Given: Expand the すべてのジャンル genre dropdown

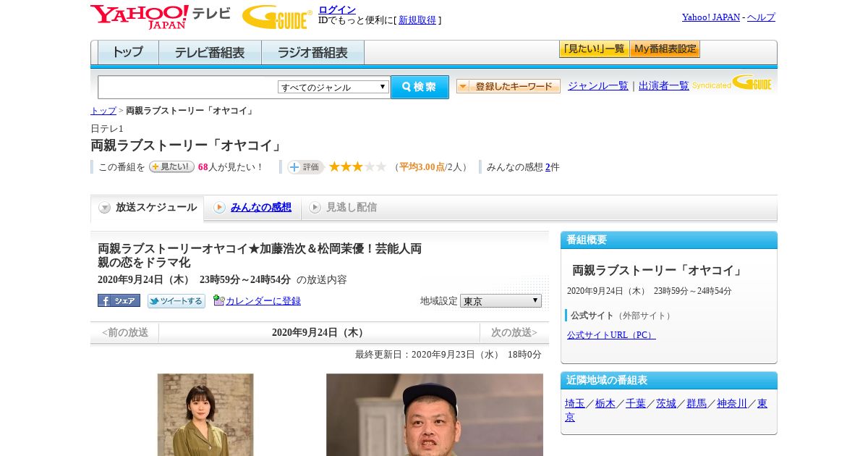Looking at the screenshot, I should pos(333,87).
